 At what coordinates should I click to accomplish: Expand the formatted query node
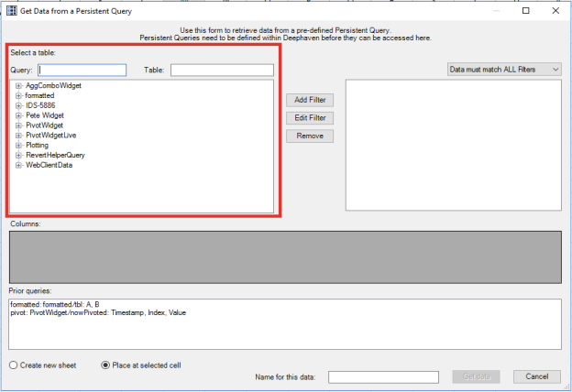click(17, 95)
